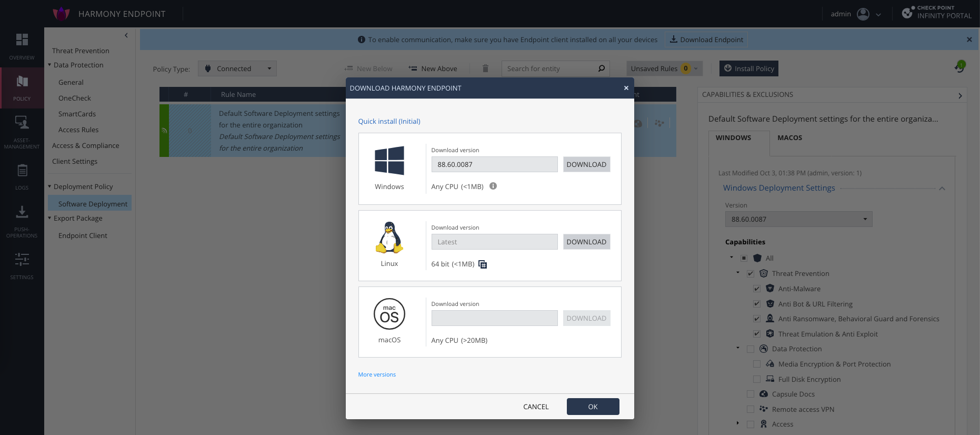980x435 pixels.
Task: Switch to the MACOS tab
Action: click(789, 138)
